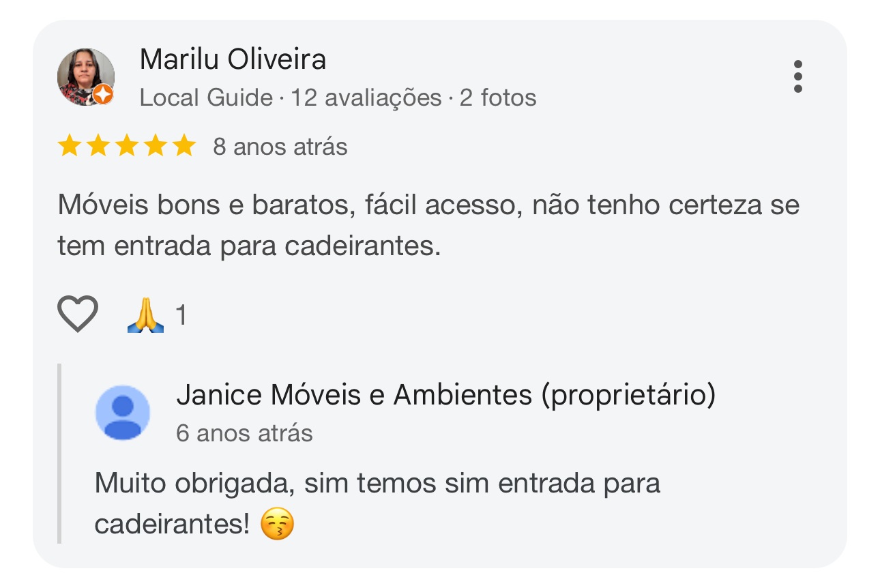Click the "8 anos atrás" timestamp
880x588 pixels.
pyautogui.click(x=280, y=147)
